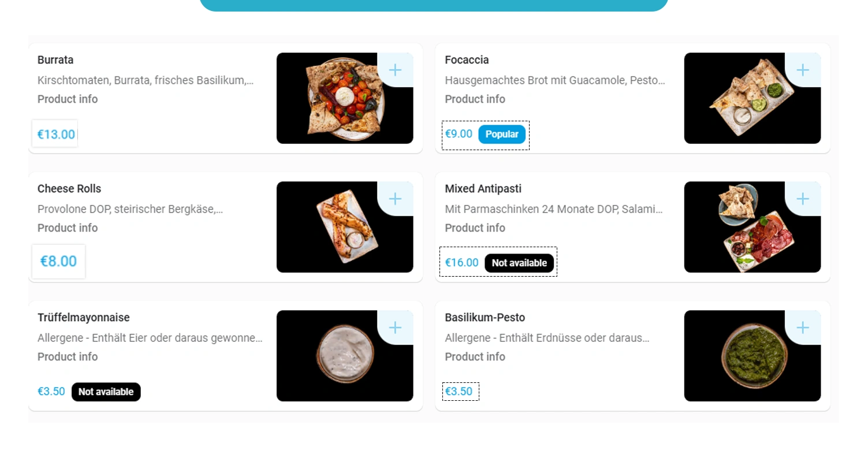Select the Cheese Rolls €8.00 price
Screen dimensions: 868x458
[x=58, y=262]
